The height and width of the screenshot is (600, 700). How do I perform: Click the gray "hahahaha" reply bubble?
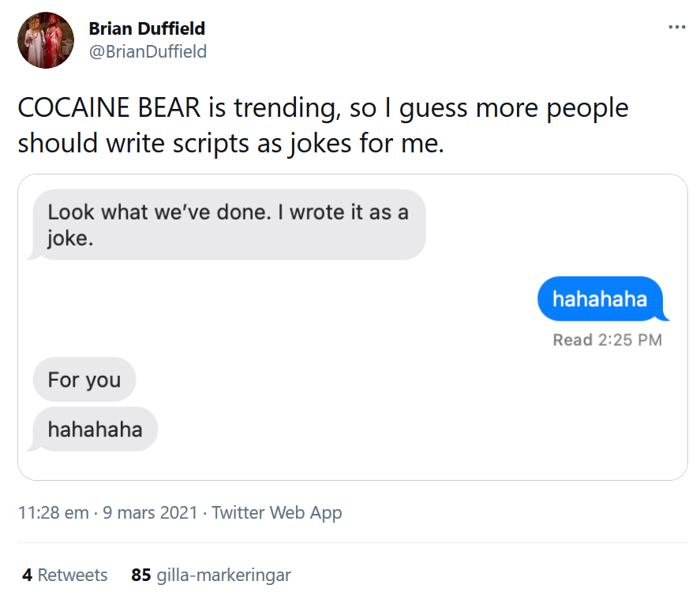95,429
